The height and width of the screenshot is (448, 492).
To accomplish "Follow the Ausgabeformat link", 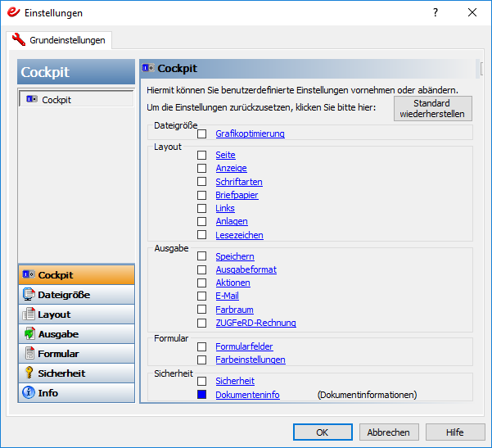I will click(x=246, y=269).
